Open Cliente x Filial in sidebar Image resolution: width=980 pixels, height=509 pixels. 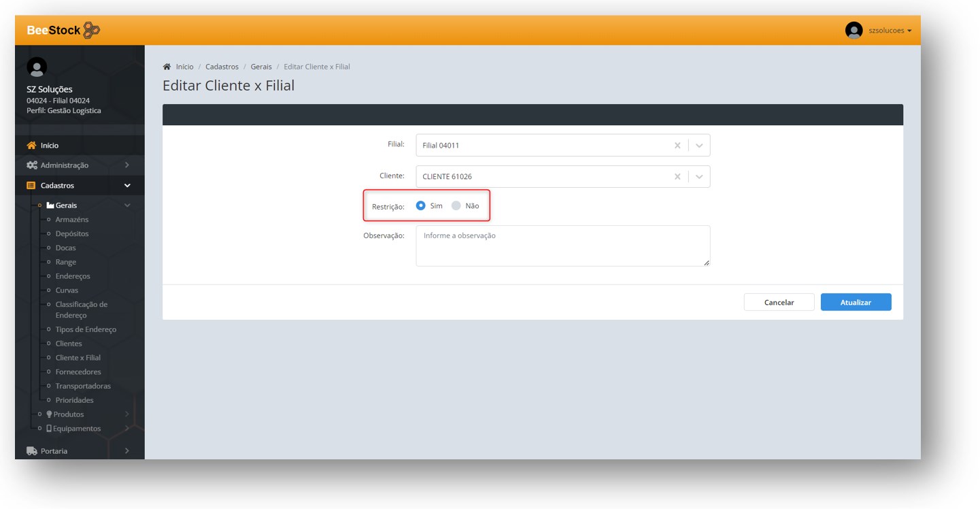[78, 358]
